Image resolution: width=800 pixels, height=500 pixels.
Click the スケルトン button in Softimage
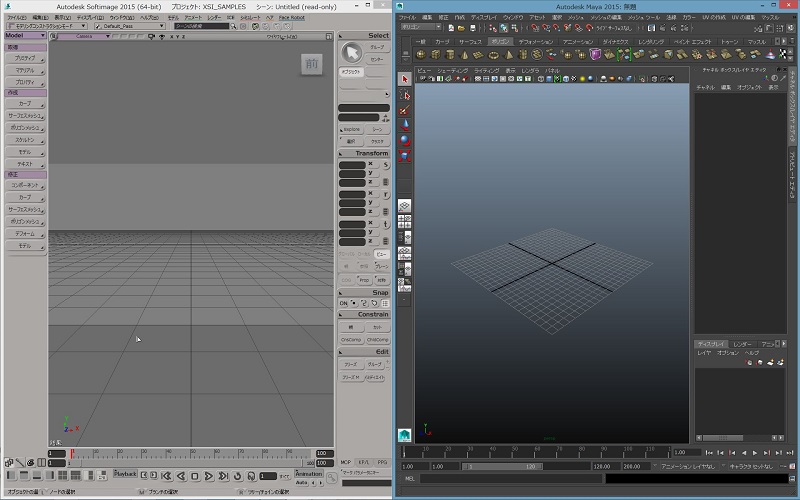tap(26, 140)
